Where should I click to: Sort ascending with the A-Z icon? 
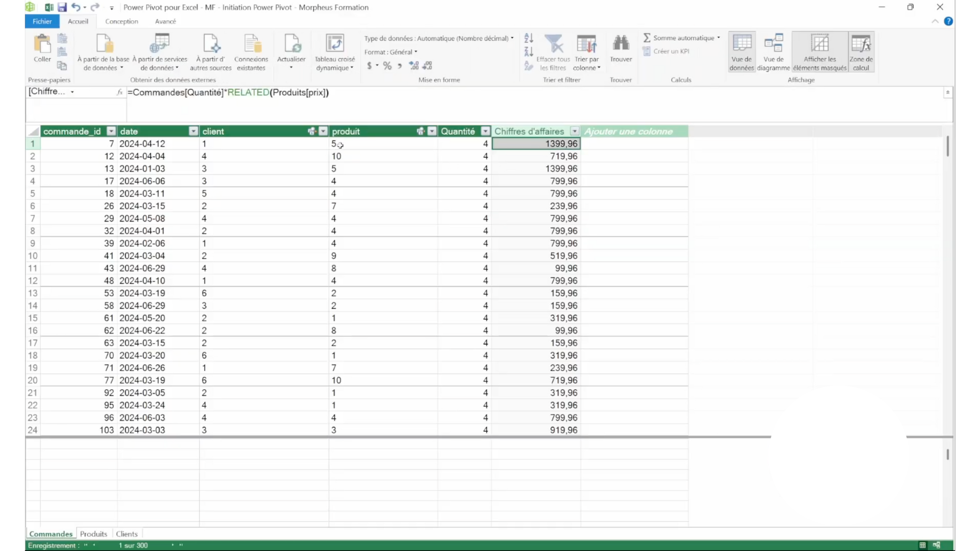pyautogui.click(x=529, y=37)
